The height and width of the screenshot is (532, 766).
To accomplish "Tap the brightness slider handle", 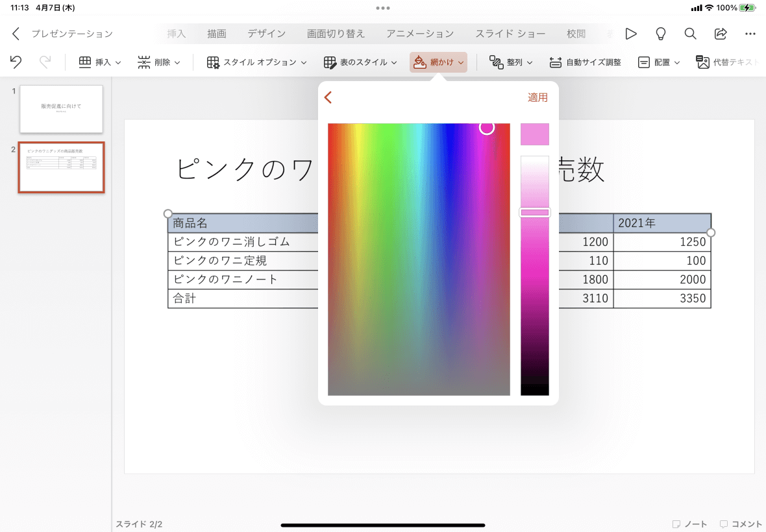I will click(534, 212).
